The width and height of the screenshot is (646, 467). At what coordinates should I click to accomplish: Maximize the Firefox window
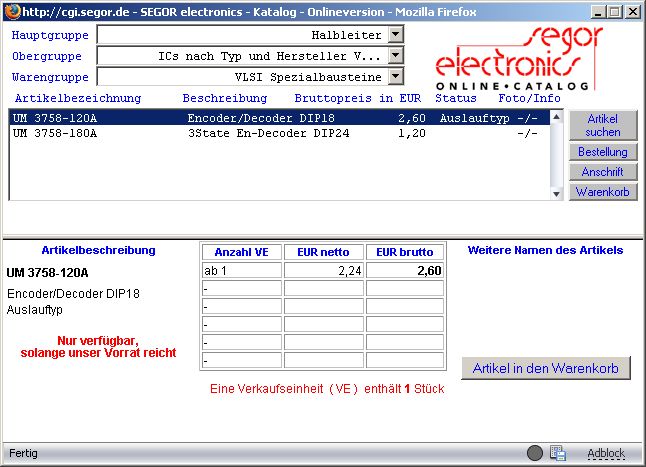point(615,12)
